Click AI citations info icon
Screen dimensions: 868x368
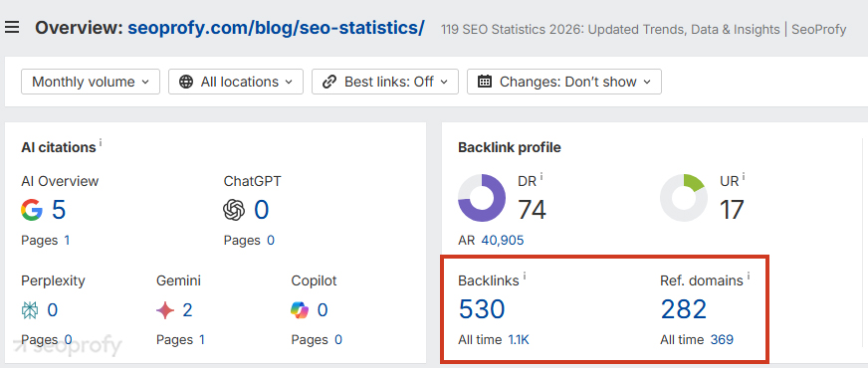click(x=101, y=143)
